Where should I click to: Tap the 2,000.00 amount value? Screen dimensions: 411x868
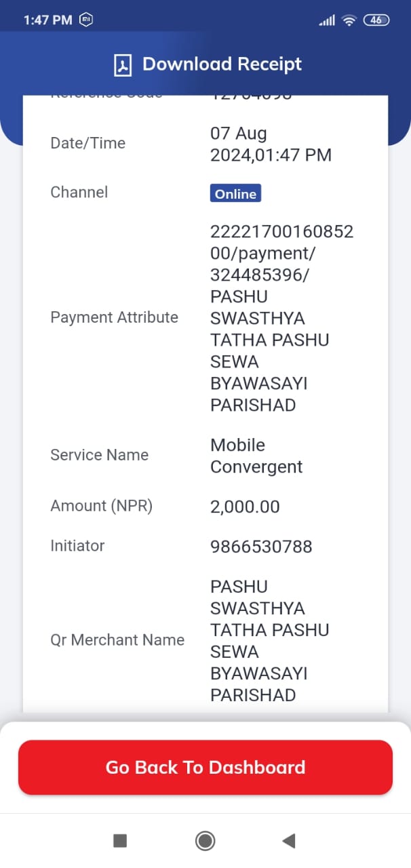click(245, 507)
